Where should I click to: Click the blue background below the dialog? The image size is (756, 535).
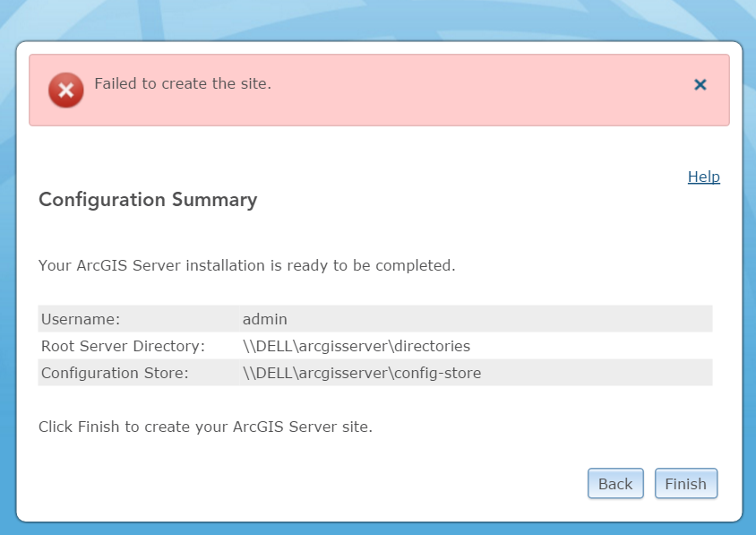pos(376,529)
